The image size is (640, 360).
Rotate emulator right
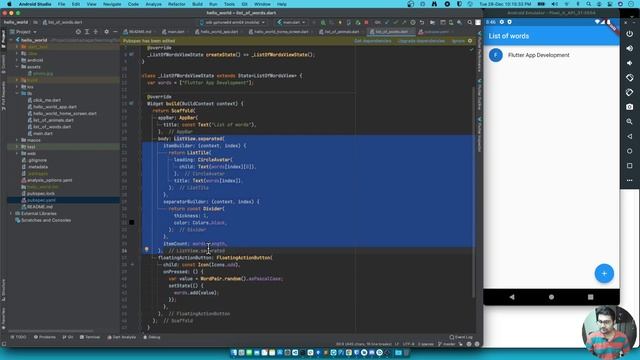629,92
